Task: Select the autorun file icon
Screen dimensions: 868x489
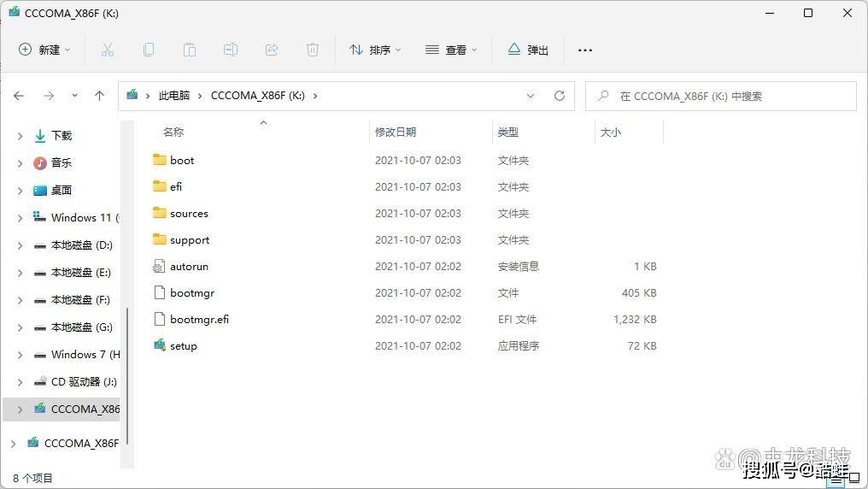Action: [160, 267]
